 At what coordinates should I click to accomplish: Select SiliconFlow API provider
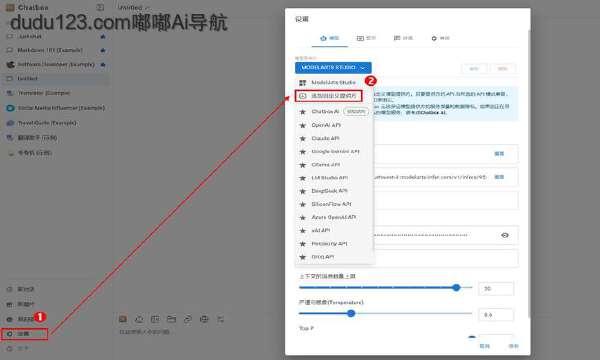click(x=331, y=204)
